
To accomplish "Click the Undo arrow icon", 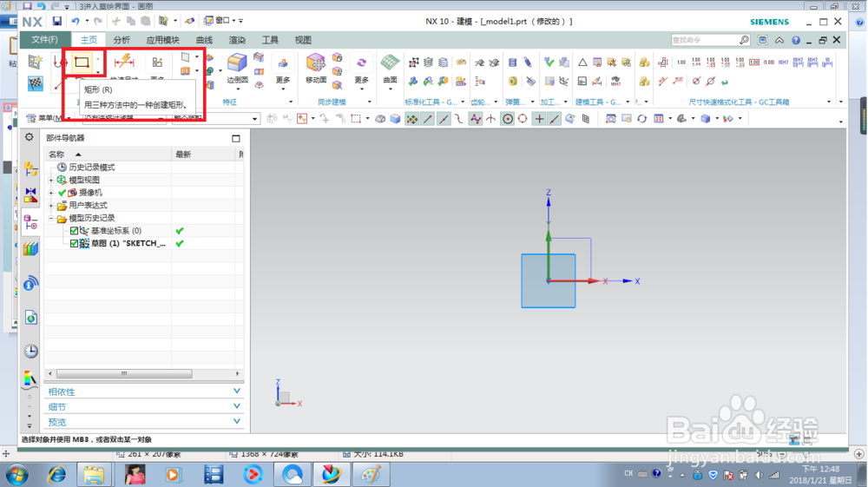I will point(76,21).
